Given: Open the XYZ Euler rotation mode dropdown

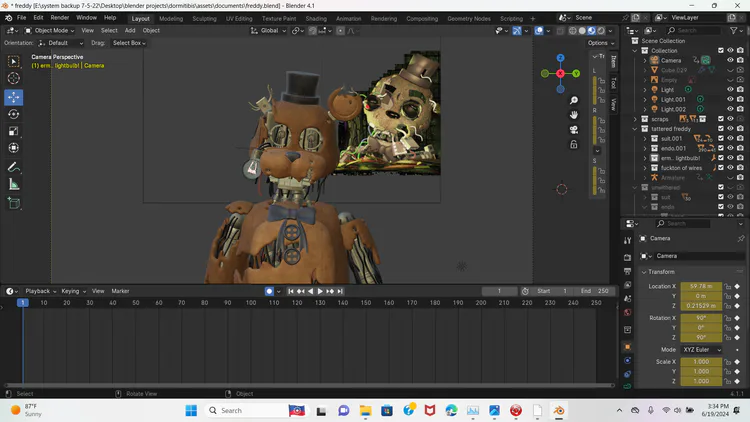Looking at the screenshot, I should [702, 350].
